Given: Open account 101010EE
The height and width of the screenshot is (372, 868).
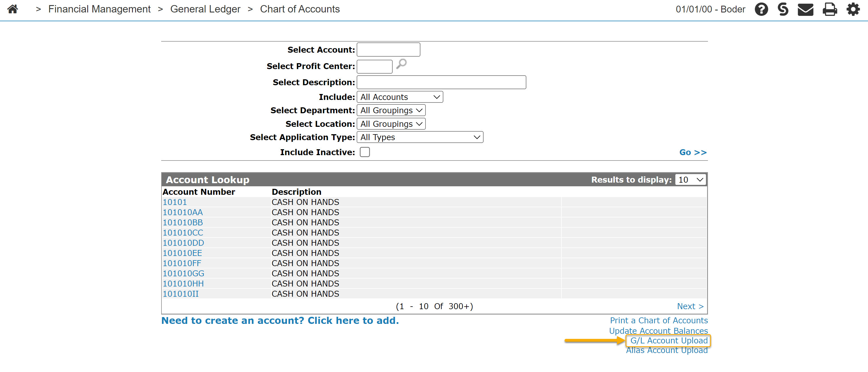Looking at the screenshot, I should pyautogui.click(x=182, y=253).
